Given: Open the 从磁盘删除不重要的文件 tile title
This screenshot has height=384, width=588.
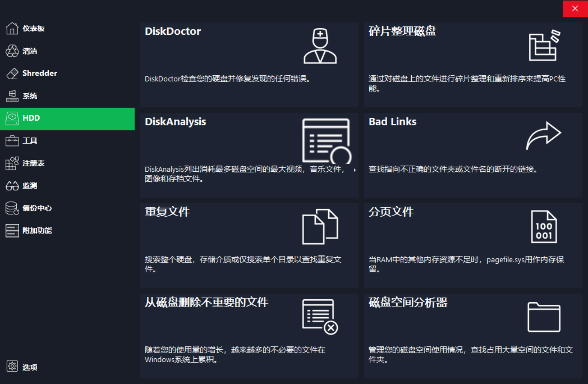Looking at the screenshot, I should [206, 302].
